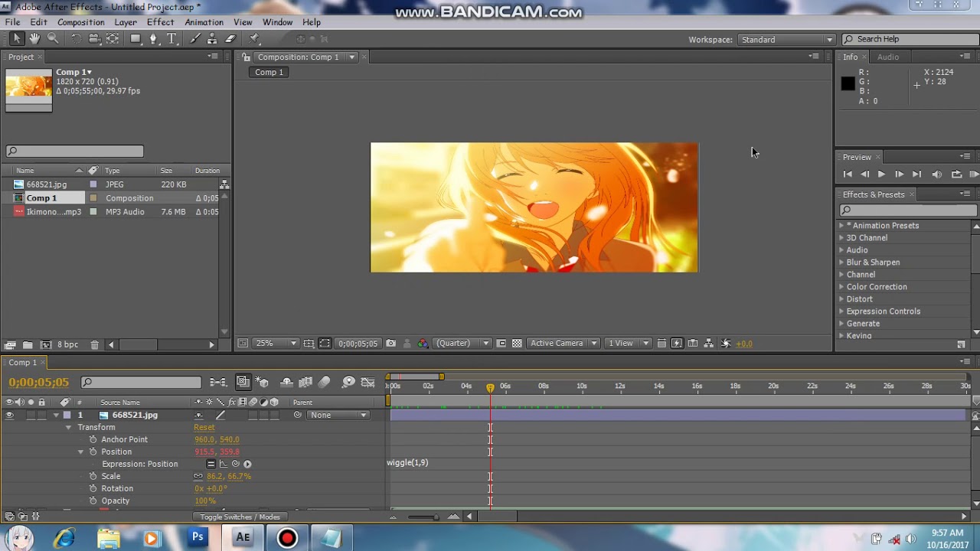Open the Parent None dropdown
This screenshot has width=980, height=551.
pyautogui.click(x=338, y=415)
